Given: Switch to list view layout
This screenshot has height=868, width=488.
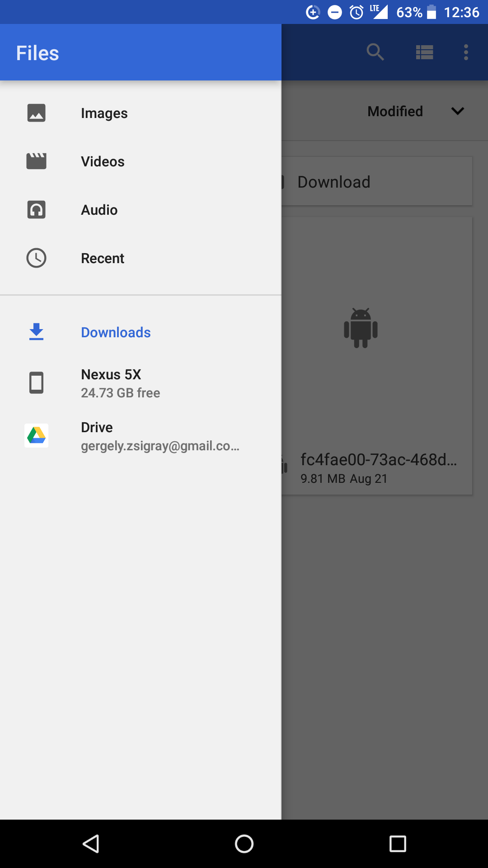Looking at the screenshot, I should click(425, 52).
